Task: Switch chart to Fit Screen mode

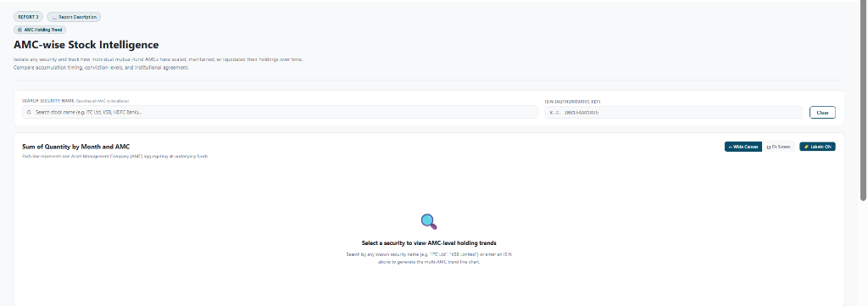Action: [x=778, y=147]
